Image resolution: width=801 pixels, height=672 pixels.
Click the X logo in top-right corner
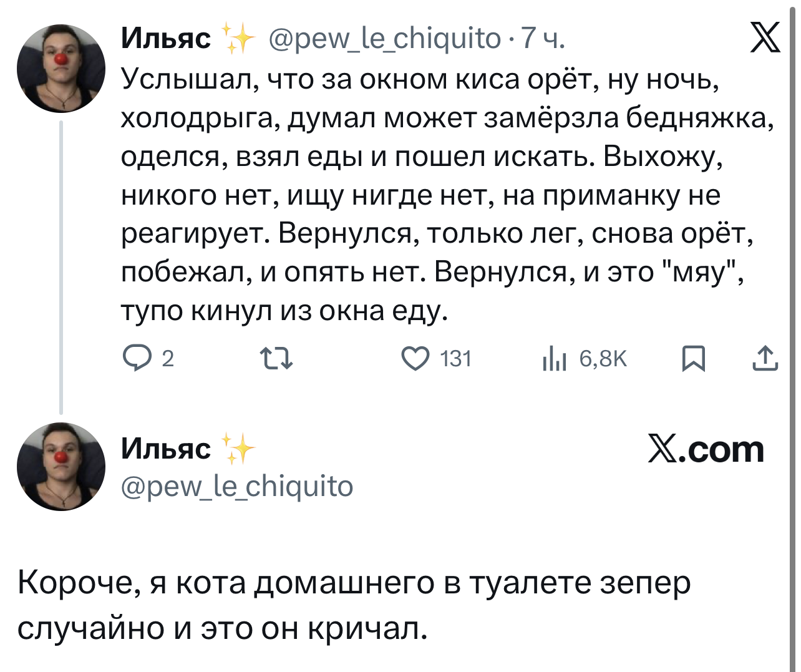[764, 38]
